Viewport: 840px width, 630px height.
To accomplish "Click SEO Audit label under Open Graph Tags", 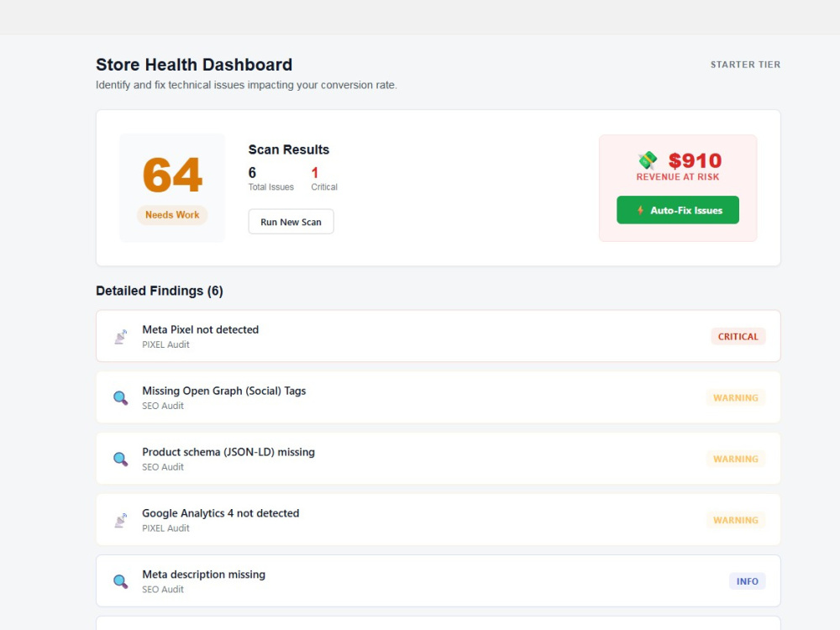I will click(x=163, y=406).
